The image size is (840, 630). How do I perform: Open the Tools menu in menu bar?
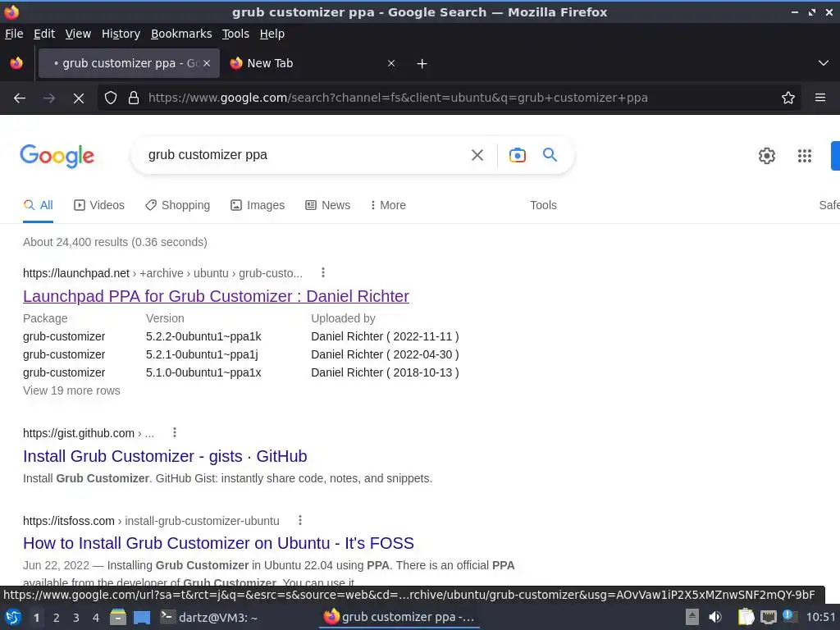click(235, 34)
